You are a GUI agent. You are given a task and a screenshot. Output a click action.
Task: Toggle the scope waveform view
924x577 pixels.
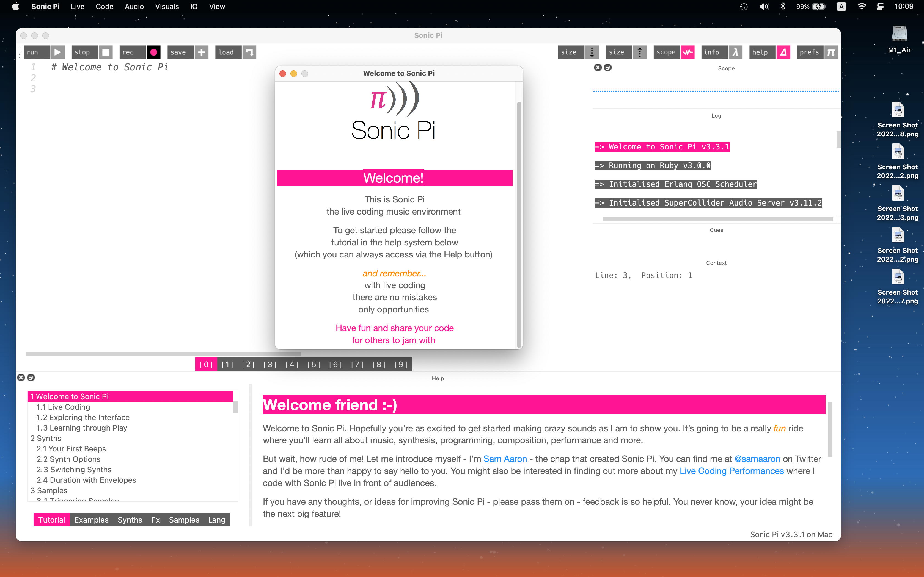point(687,52)
